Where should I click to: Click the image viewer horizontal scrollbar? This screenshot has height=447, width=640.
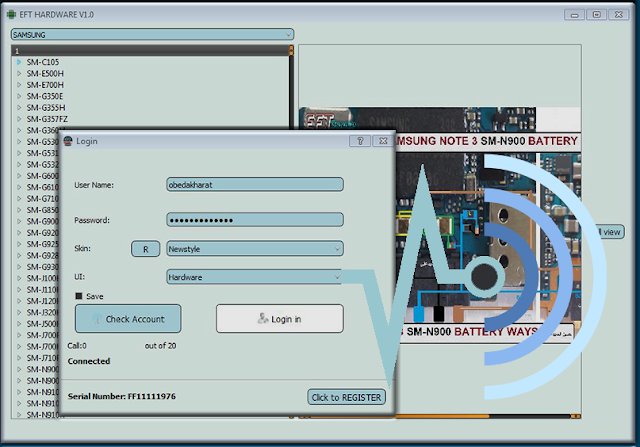(x=440, y=416)
